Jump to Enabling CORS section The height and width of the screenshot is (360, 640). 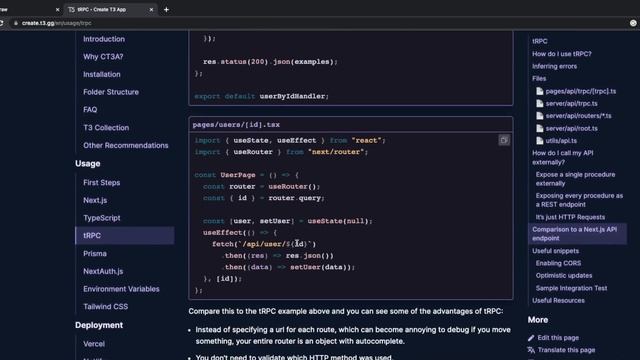[558, 263]
